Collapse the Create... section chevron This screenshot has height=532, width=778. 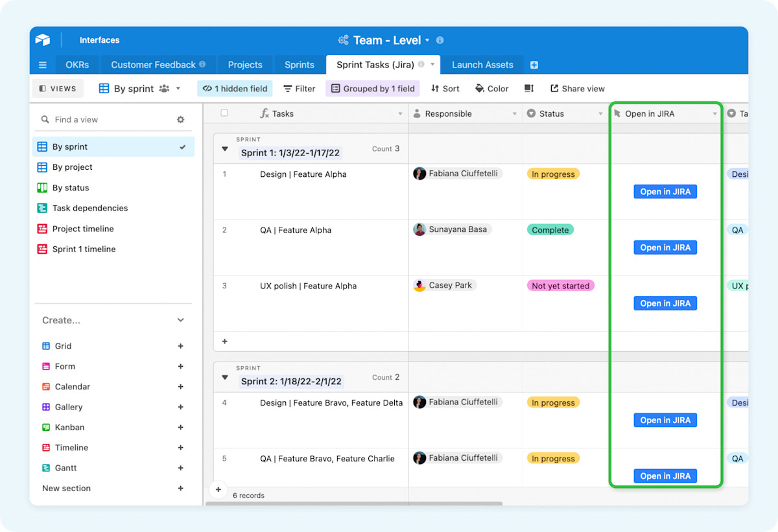pos(180,319)
